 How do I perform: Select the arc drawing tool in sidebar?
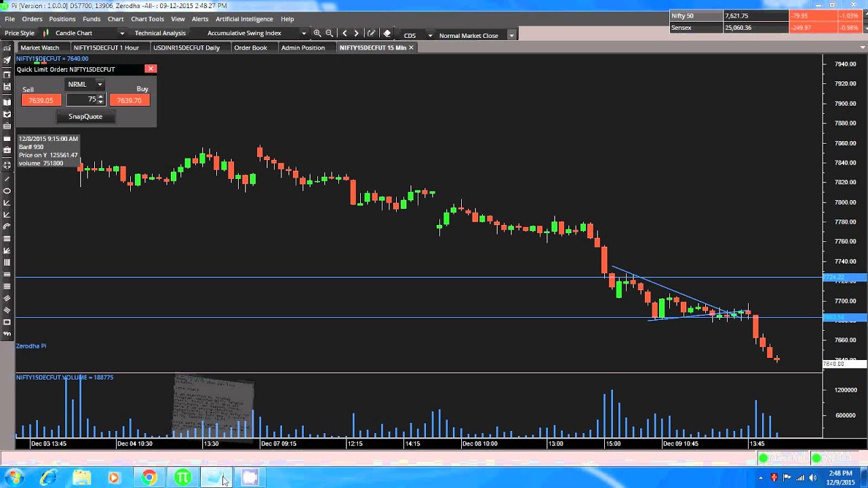7,226
